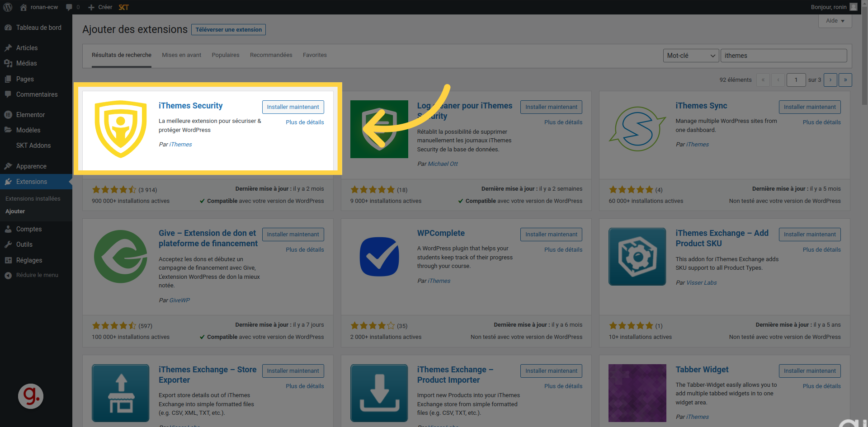Open the ronin user avatar
The height and width of the screenshot is (427, 868).
(853, 7)
